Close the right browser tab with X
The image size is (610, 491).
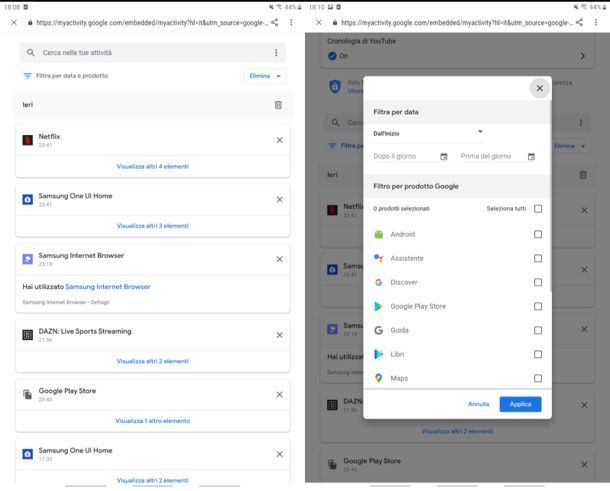tap(319, 23)
